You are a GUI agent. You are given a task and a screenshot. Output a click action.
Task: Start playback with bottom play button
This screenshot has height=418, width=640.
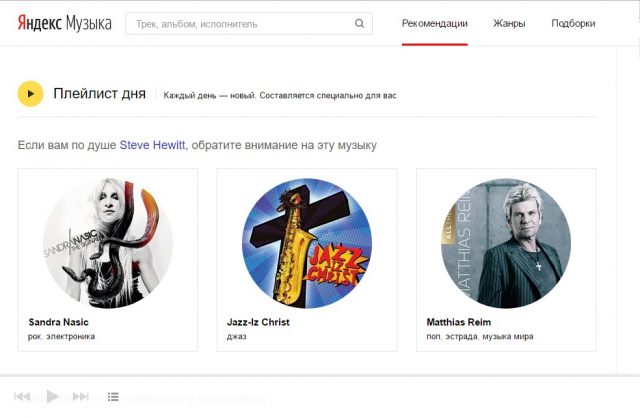(52, 396)
